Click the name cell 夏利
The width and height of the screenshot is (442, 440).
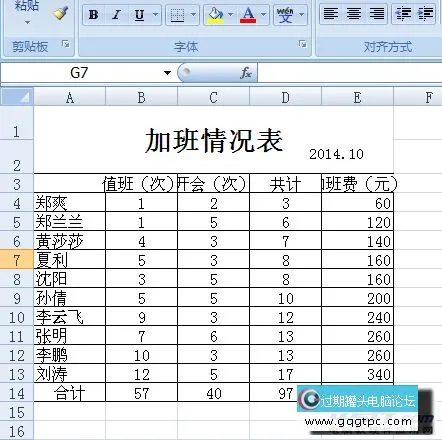[x=70, y=260]
